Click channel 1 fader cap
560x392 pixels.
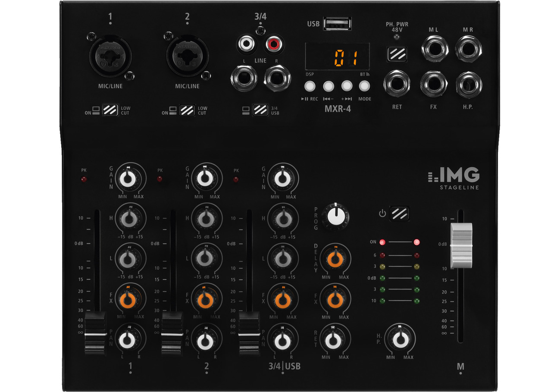[95, 333]
